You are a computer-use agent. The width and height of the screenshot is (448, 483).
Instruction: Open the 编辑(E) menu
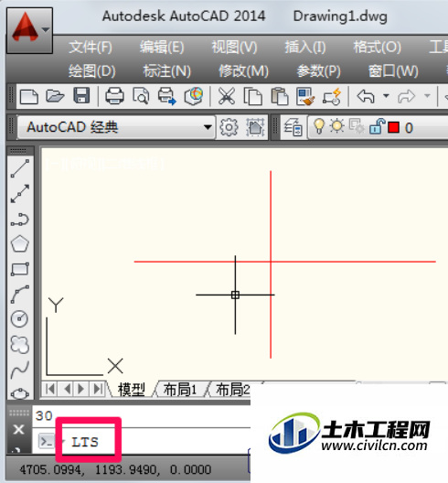coord(162,48)
